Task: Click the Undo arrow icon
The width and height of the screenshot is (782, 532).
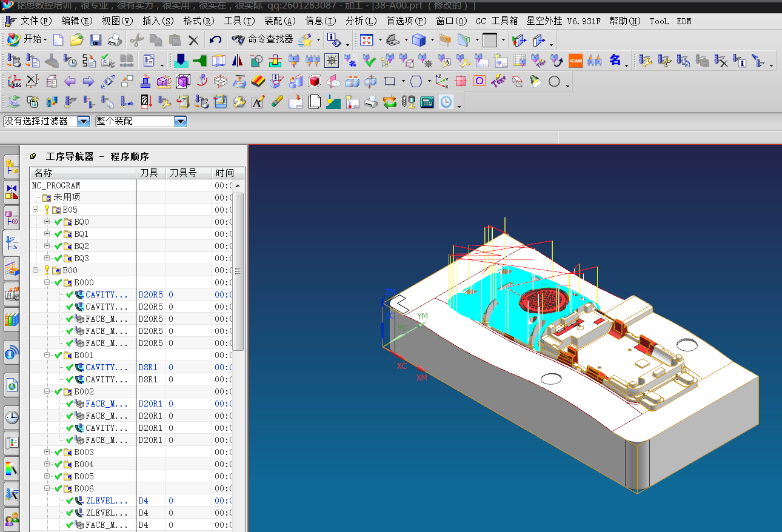Action: (x=215, y=40)
